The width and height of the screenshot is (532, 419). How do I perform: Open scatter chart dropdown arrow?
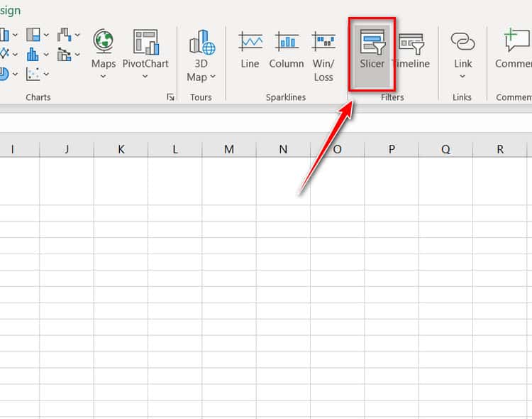(47, 74)
